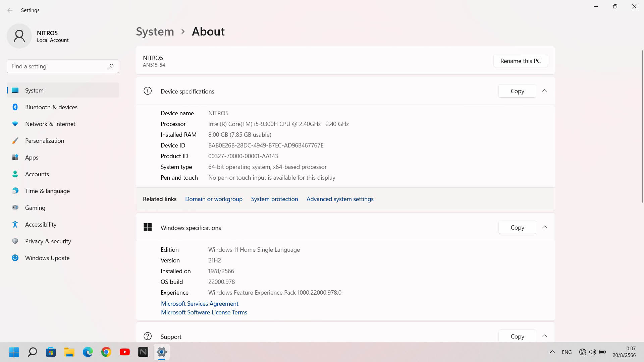Open System protection link

[274, 199]
